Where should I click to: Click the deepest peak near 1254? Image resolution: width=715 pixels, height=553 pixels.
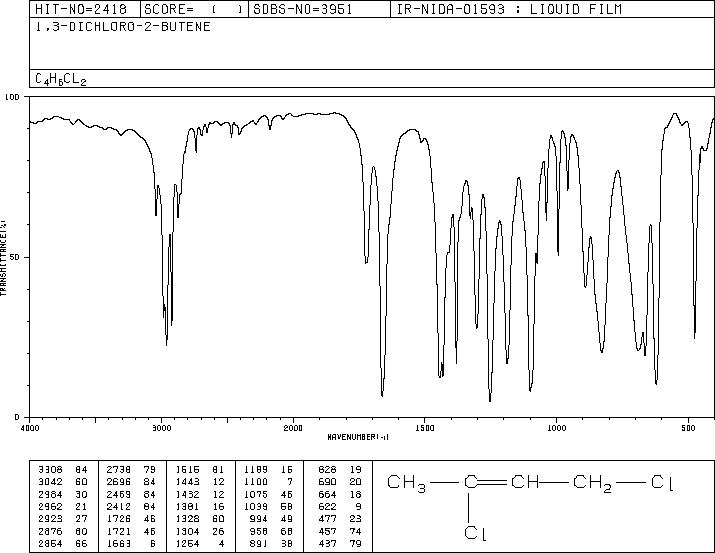click(490, 400)
